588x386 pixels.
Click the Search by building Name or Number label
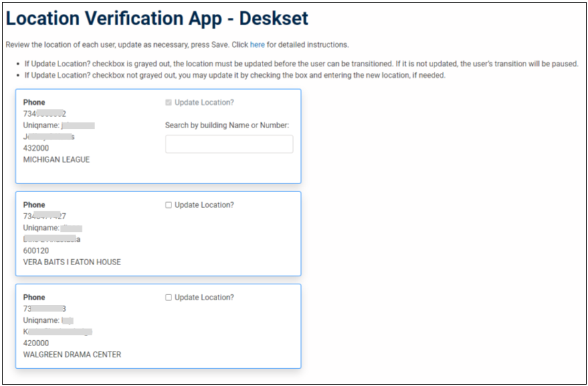click(229, 125)
